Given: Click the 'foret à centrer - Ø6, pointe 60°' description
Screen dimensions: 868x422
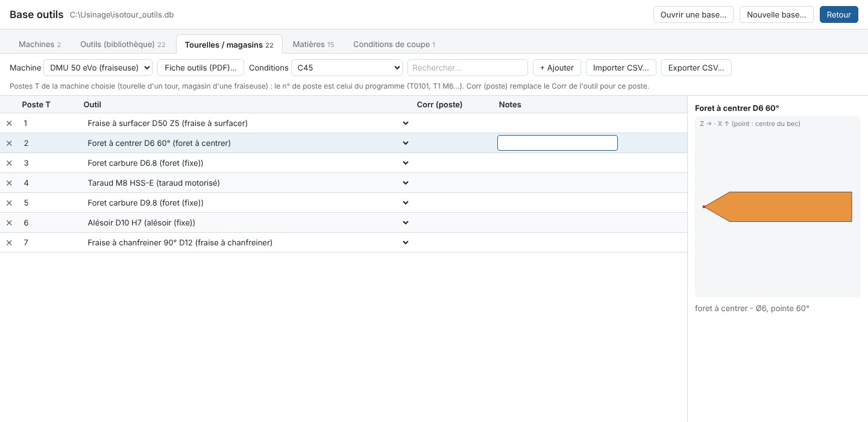Looking at the screenshot, I should [x=752, y=308].
